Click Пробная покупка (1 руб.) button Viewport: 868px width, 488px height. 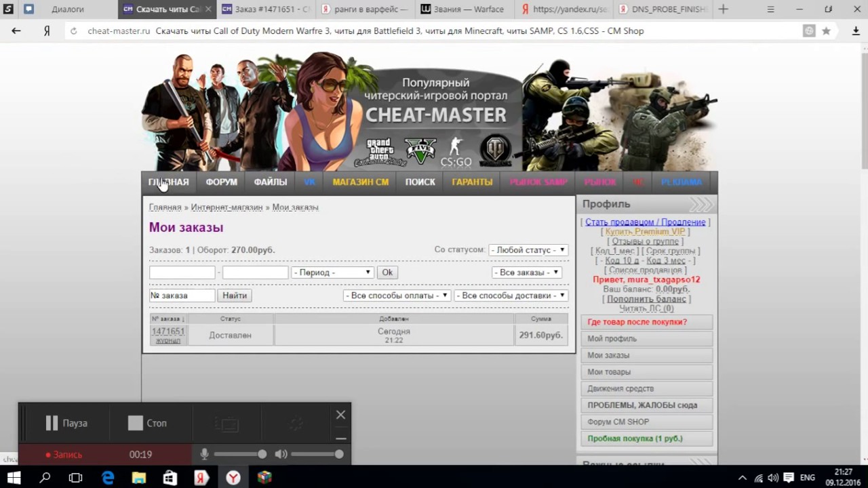pos(646,439)
